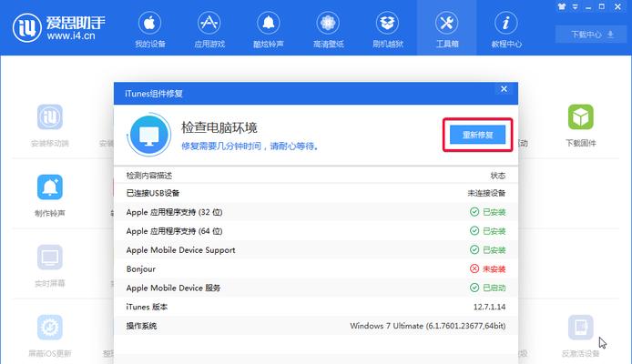Open the 应用游戏 apps and games tab
This screenshot has width=632, height=364.
[x=209, y=29]
